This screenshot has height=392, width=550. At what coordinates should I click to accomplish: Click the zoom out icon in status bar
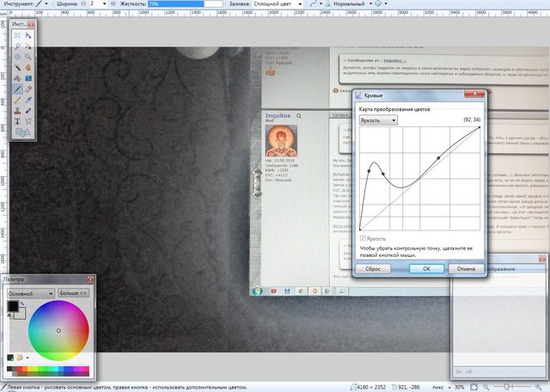[486, 388]
